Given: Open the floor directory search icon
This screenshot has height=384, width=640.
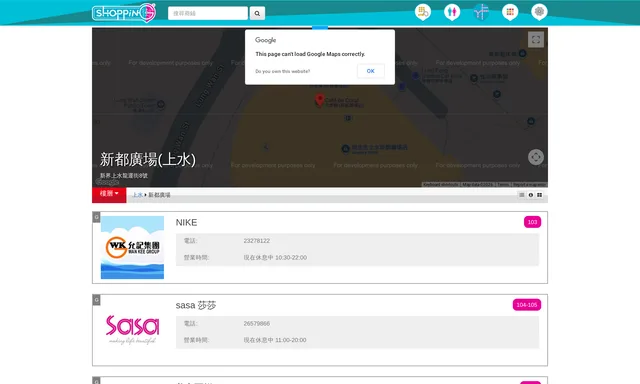Looking at the screenshot, I should 423,12.
